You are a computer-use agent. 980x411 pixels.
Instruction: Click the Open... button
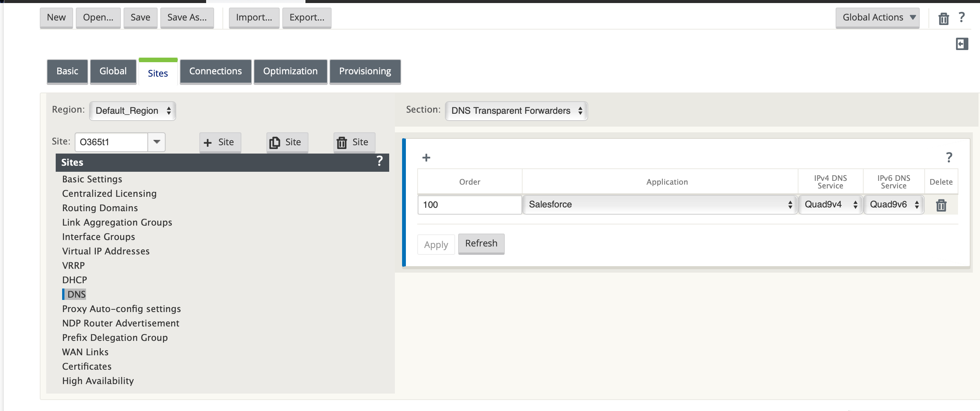coord(98,17)
